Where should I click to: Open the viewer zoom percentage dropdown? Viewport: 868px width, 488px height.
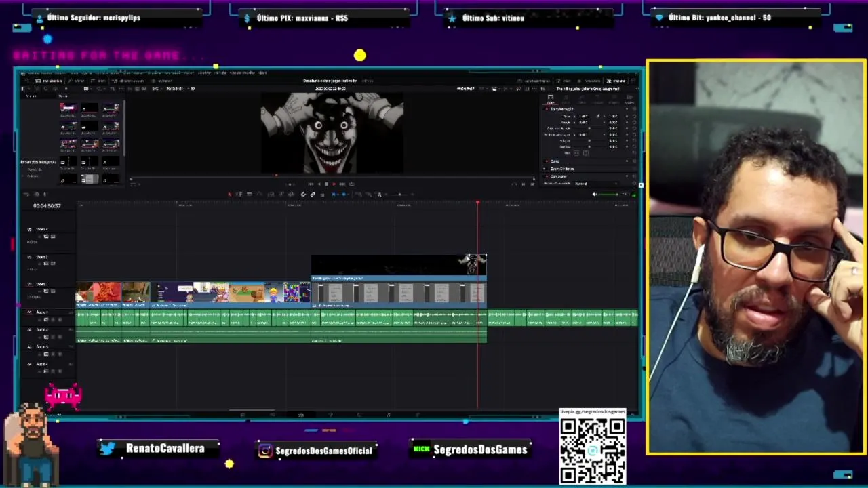tap(157, 89)
